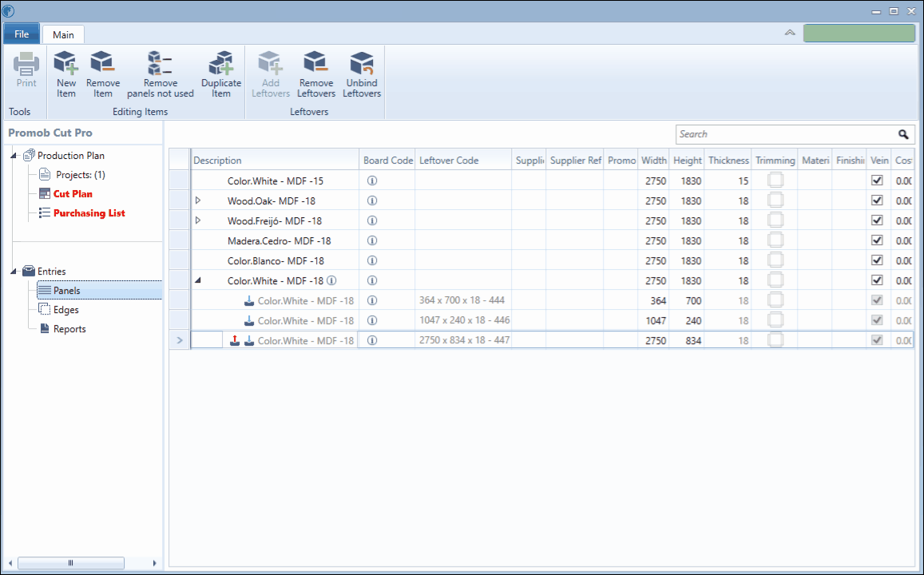Click the Unbind Leftovers icon
The width and height of the screenshot is (924, 575).
click(362, 64)
